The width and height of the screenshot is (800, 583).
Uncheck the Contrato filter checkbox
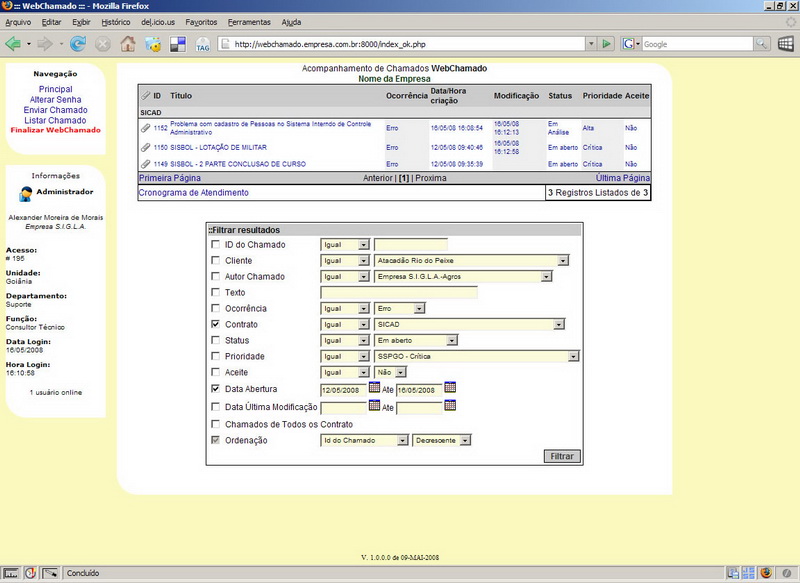coord(215,325)
